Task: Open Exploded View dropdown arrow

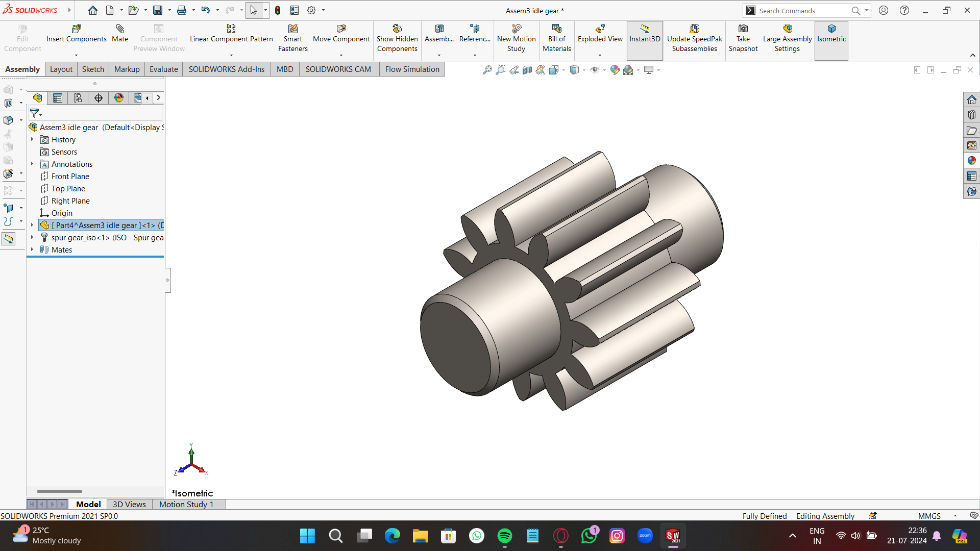Action: [x=600, y=55]
